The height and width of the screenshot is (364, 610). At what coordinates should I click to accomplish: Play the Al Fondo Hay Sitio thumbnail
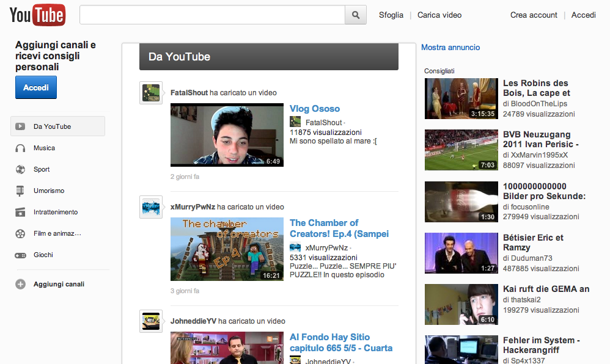pos(227,348)
